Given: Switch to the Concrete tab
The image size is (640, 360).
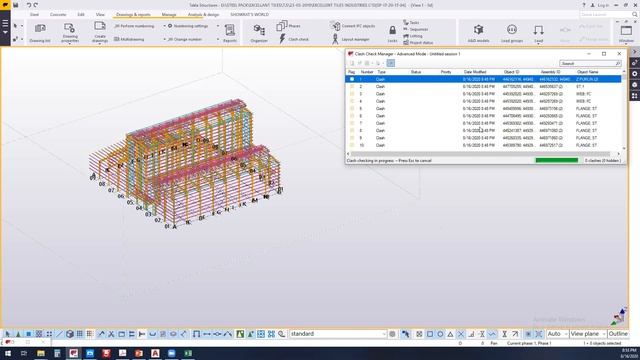Looking at the screenshot, I should [58, 14].
